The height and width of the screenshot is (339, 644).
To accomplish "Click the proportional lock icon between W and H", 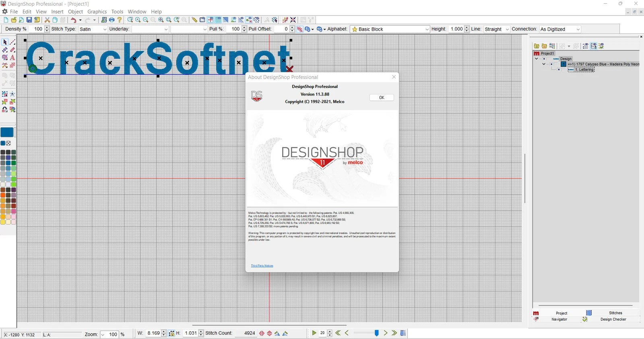I will (x=171, y=333).
